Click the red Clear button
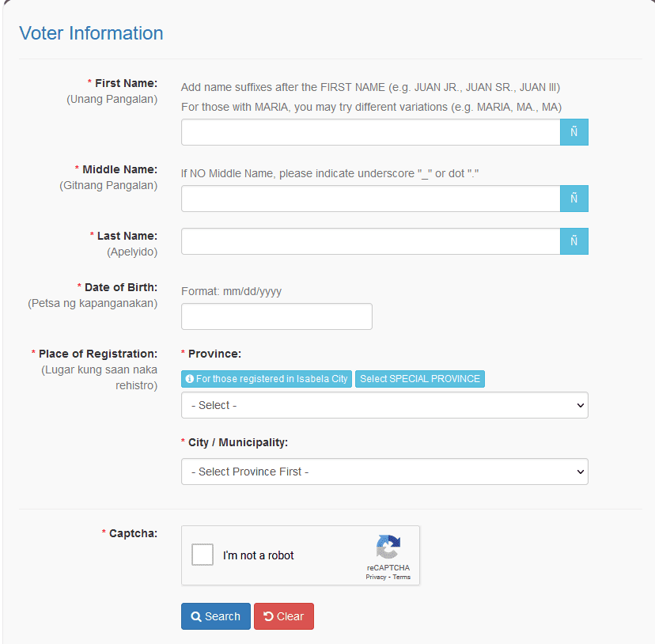 [x=284, y=616]
